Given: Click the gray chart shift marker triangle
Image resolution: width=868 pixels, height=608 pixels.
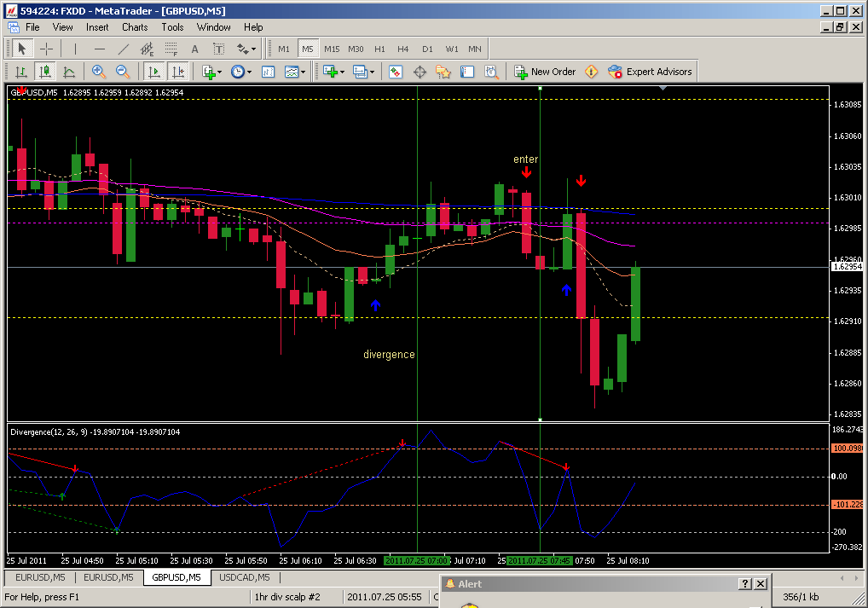Looking at the screenshot, I should pos(663,88).
